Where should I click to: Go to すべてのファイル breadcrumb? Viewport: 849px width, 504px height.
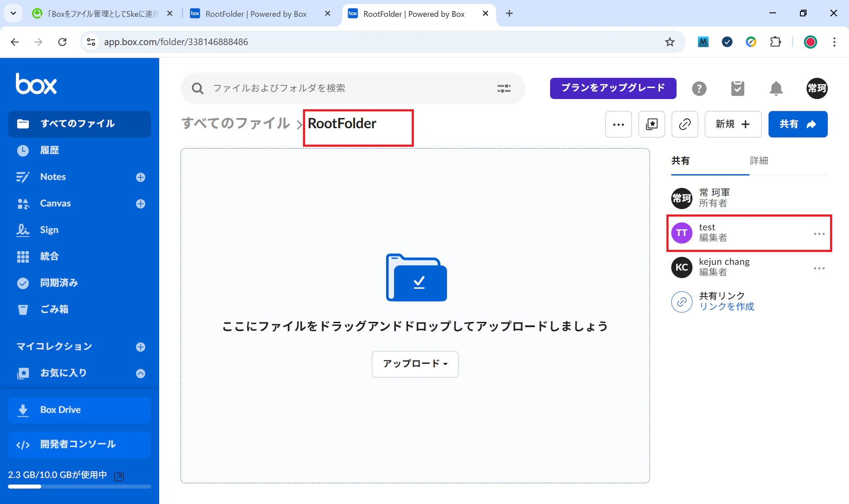pos(236,123)
